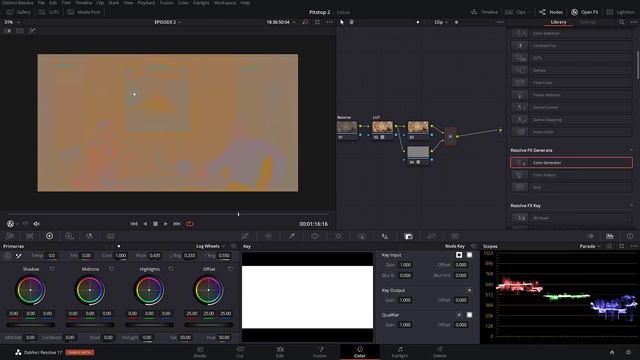640x360 pixels.
Task: Reset the Midtone color wheel
Action: pos(112,269)
